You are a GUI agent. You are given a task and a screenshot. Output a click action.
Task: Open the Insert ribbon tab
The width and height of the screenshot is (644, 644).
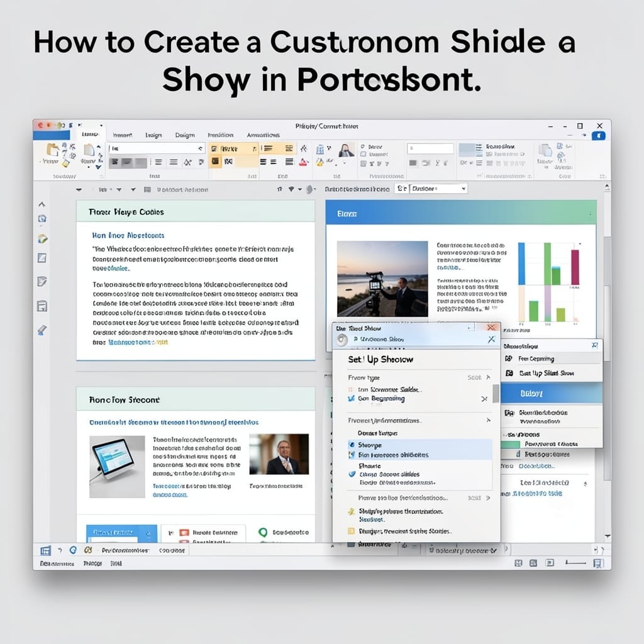coord(123,135)
